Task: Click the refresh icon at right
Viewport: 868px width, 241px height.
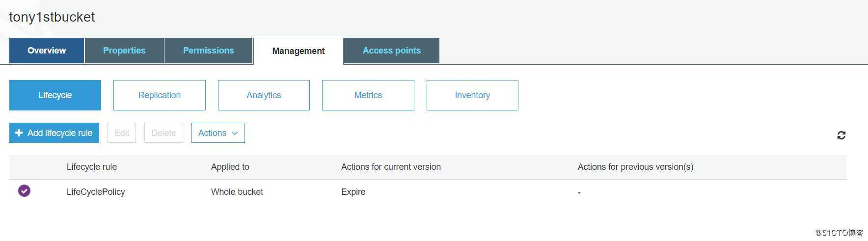Action: pyautogui.click(x=841, y=135)
